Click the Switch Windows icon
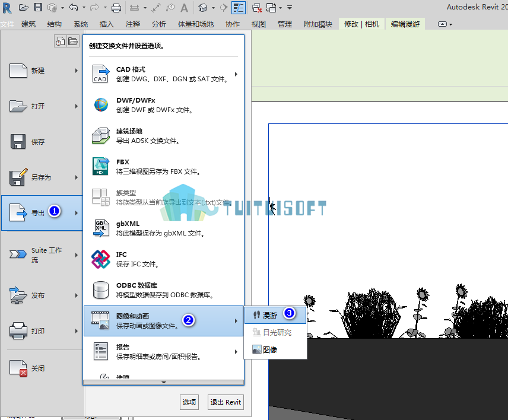Viewport: 508px width, 420px height. 271,8
